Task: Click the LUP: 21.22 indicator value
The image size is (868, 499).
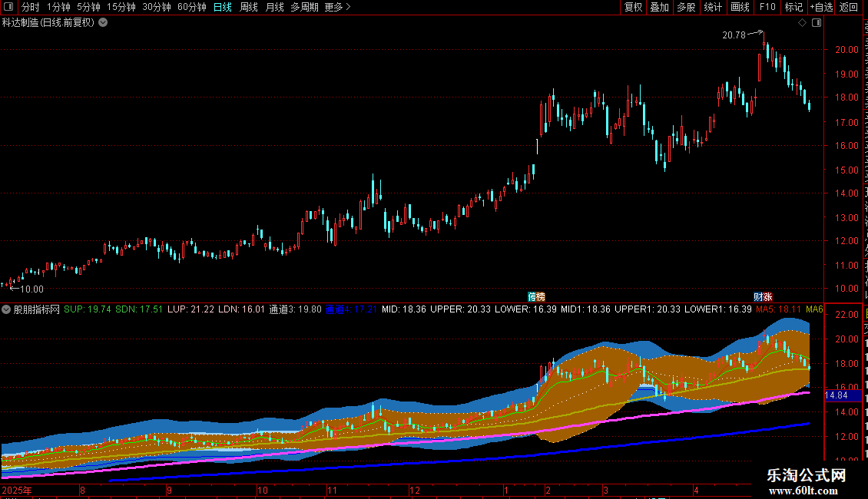Action: click(x=190, y=309)
